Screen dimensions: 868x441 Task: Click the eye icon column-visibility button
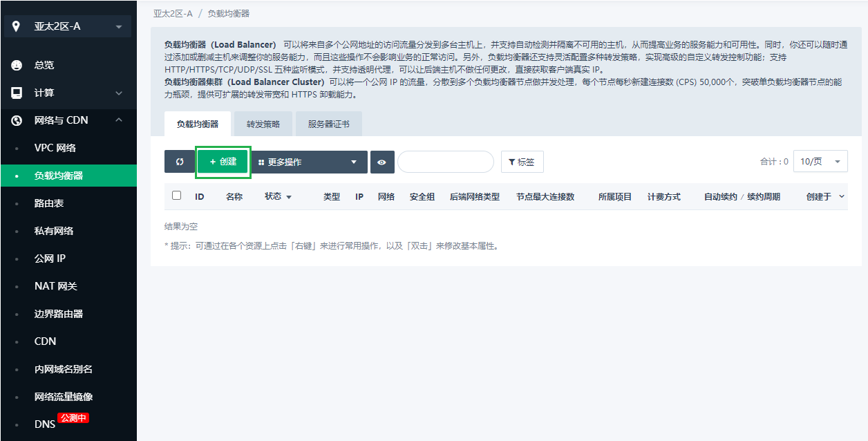[x=381, y=162]
